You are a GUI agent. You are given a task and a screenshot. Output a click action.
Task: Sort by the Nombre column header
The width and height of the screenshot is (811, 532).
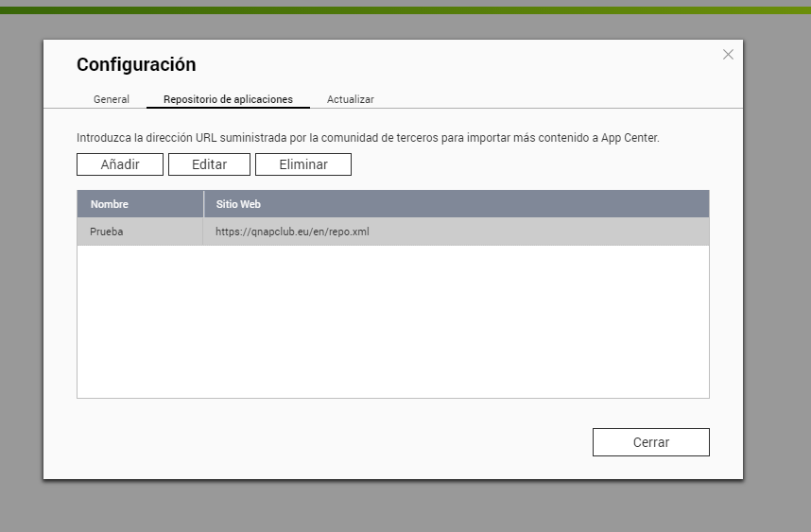[x=110, y=204]
